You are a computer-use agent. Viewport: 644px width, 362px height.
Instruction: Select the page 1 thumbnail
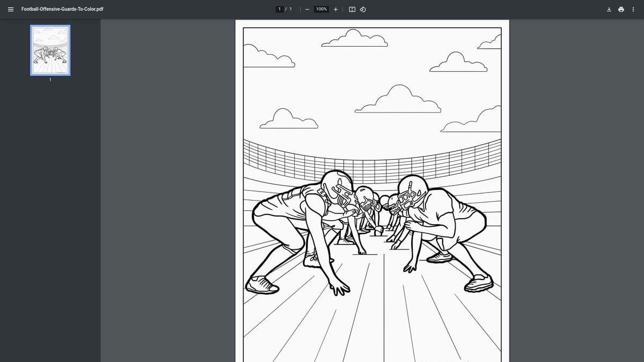click(x=50, y=51)
